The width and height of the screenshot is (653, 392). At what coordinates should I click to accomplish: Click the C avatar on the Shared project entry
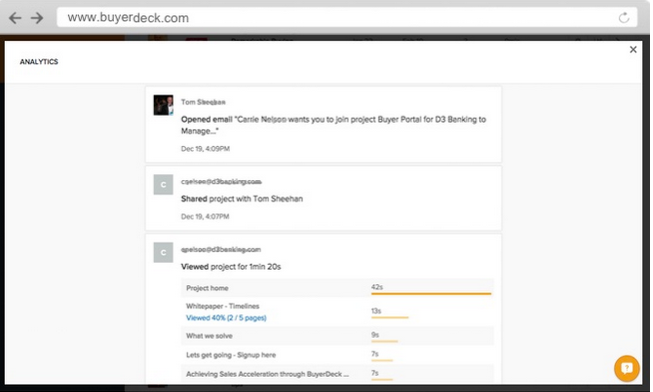(x=163, y=185)
